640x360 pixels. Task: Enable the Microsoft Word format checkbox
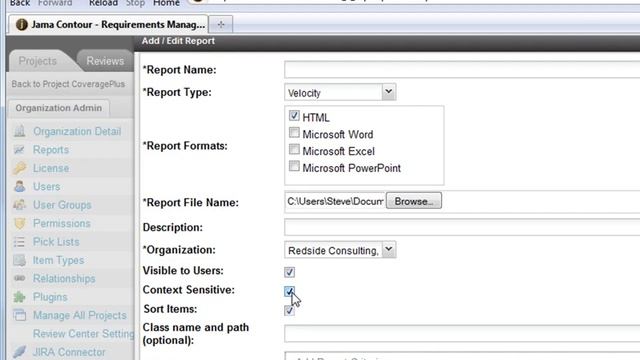[x=294, y=133]
